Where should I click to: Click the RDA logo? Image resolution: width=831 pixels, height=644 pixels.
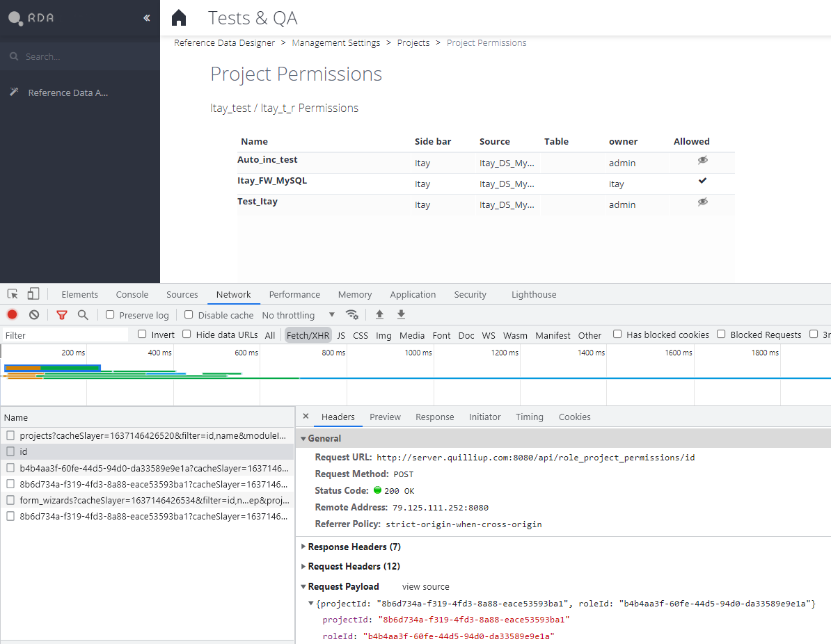coord(31,18)
